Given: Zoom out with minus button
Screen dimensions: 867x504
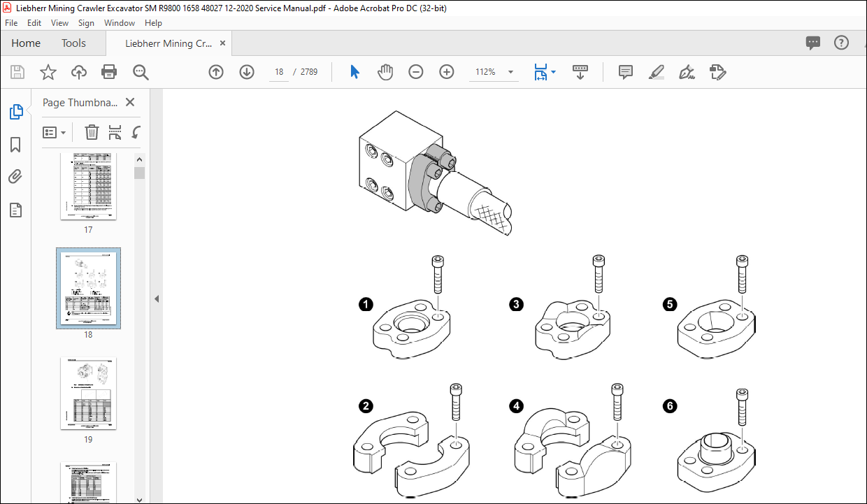Looking at the screenshot, I should (x=416, y=72).
